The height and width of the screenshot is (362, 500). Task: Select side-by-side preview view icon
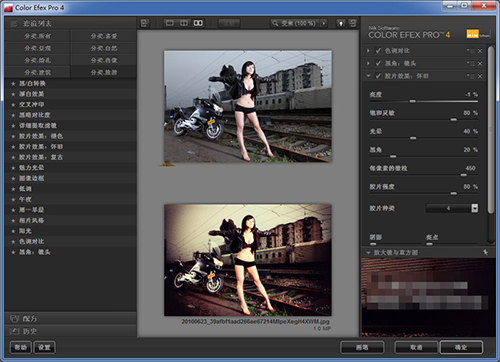coord(198,23)
